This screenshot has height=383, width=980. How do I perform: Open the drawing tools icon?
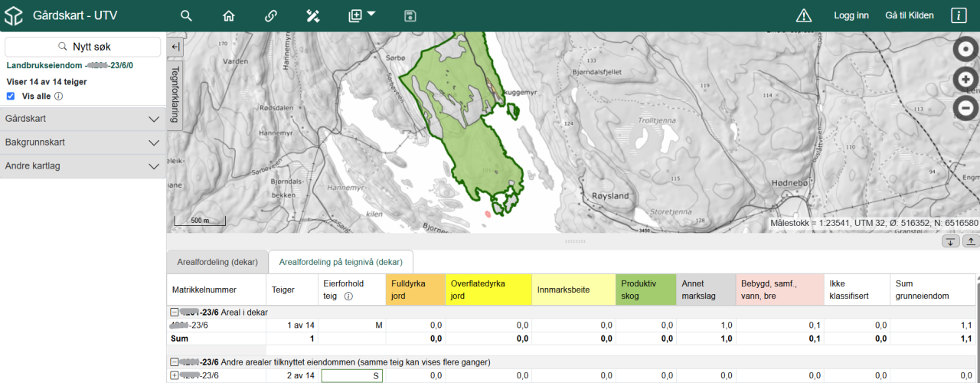312,16
